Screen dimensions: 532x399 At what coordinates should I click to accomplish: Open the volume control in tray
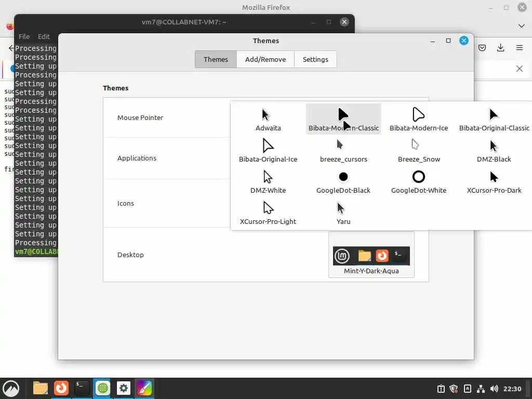494,389
